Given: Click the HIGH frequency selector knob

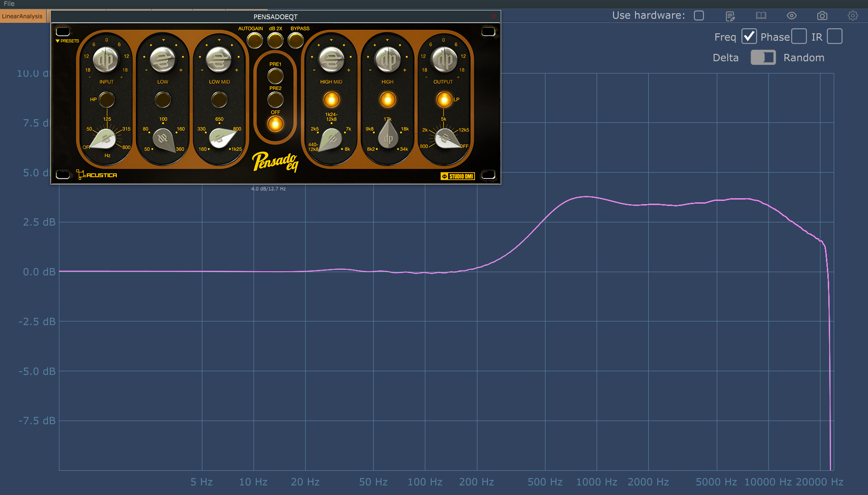Looking at the screenshot, I should click(388, 135).
